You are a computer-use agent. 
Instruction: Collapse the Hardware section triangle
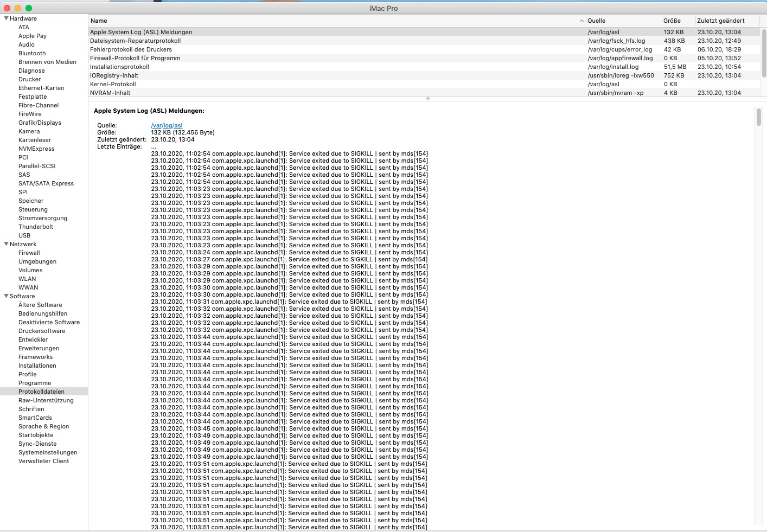6,18
